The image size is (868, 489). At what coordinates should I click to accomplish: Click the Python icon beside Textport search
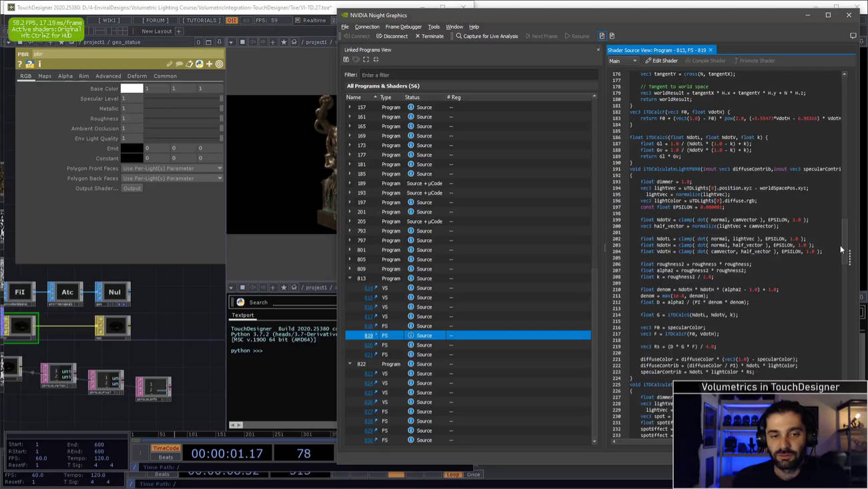tap(240, 302)
